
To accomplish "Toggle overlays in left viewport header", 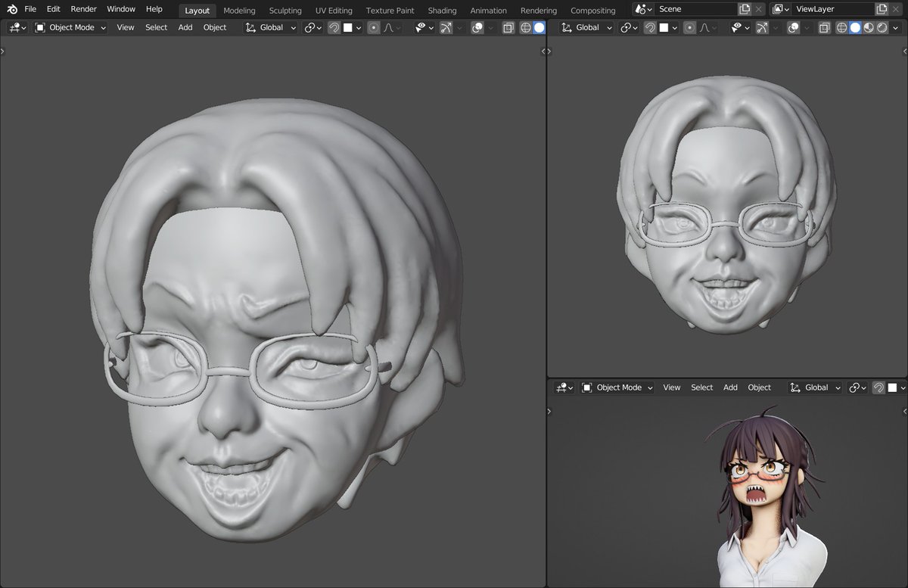I will [477, 27].
